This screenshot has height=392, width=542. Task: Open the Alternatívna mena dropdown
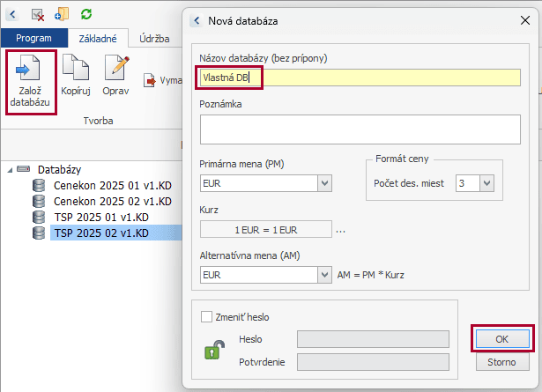pos(324,275)
